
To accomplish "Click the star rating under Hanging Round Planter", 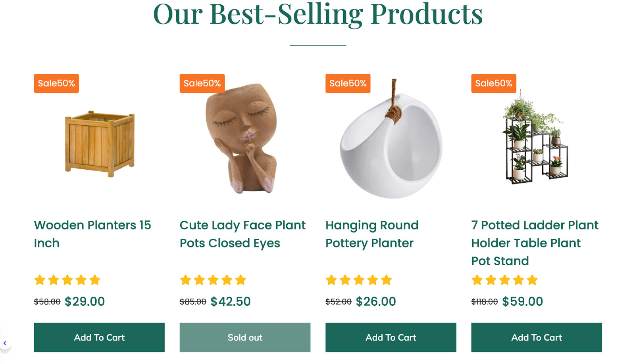I will (x=359, y=280).
